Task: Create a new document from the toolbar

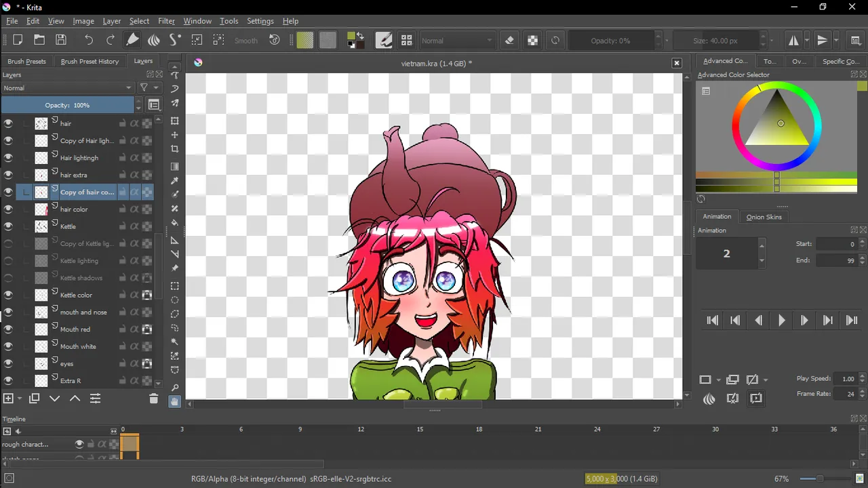Action: (x=18, y=40)
